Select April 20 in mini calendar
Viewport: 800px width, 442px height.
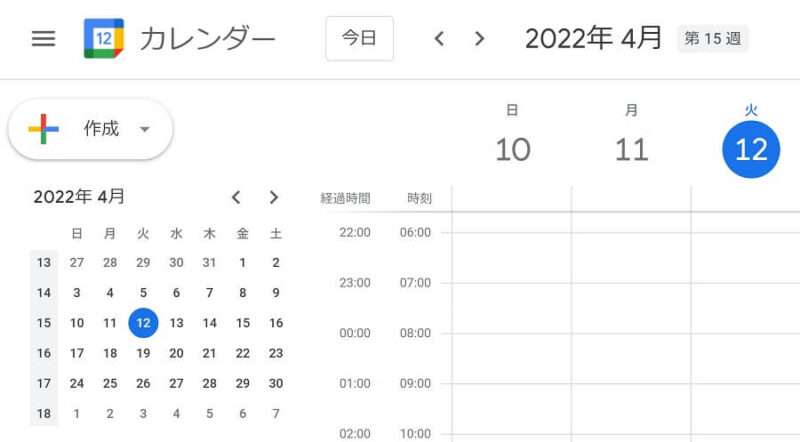click(177, 353)
